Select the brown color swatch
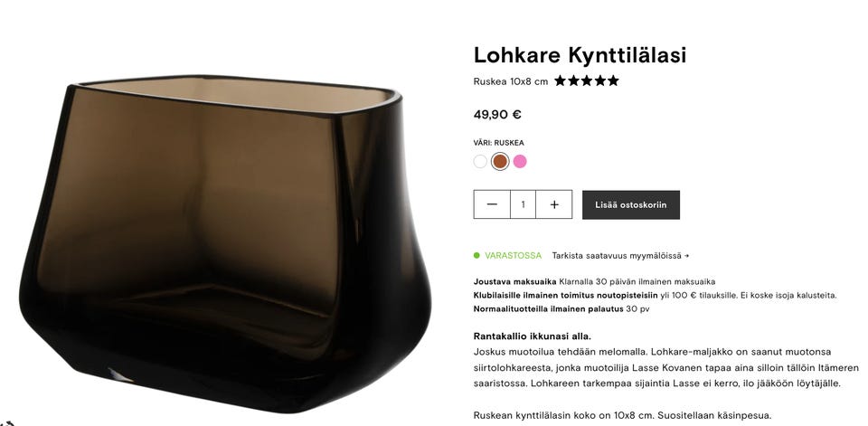Image resolution: width=868 pixels, height=426 pixels. 500,161
